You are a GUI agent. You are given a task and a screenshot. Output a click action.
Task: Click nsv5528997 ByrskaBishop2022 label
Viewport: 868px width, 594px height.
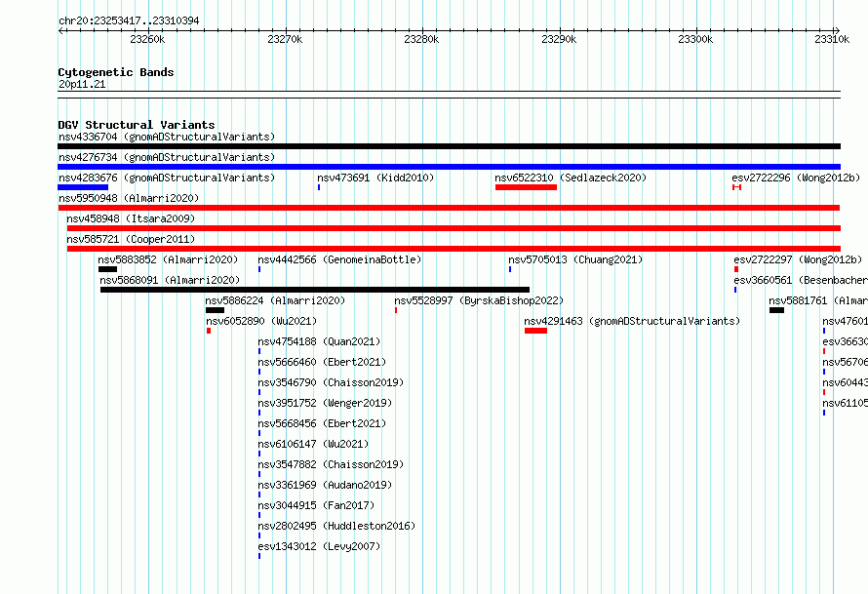pyautogui.click(x=479, y=300)
